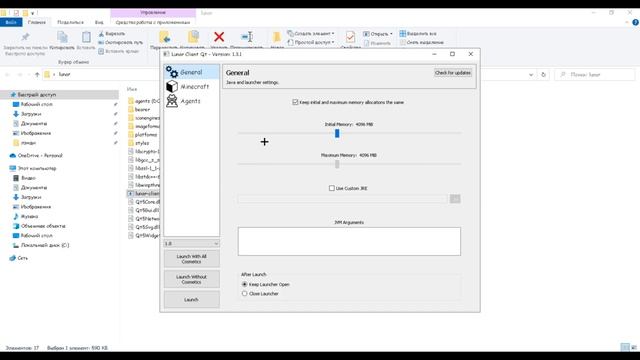The image size is (640, 360).
Task: Click the custom JRE path field
Action: tap(343, 199)
